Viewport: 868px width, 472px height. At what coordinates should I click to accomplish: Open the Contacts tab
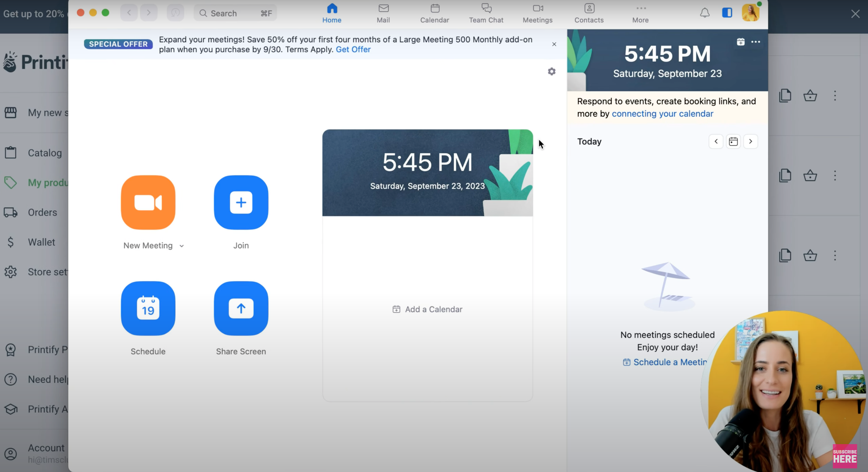589,13
